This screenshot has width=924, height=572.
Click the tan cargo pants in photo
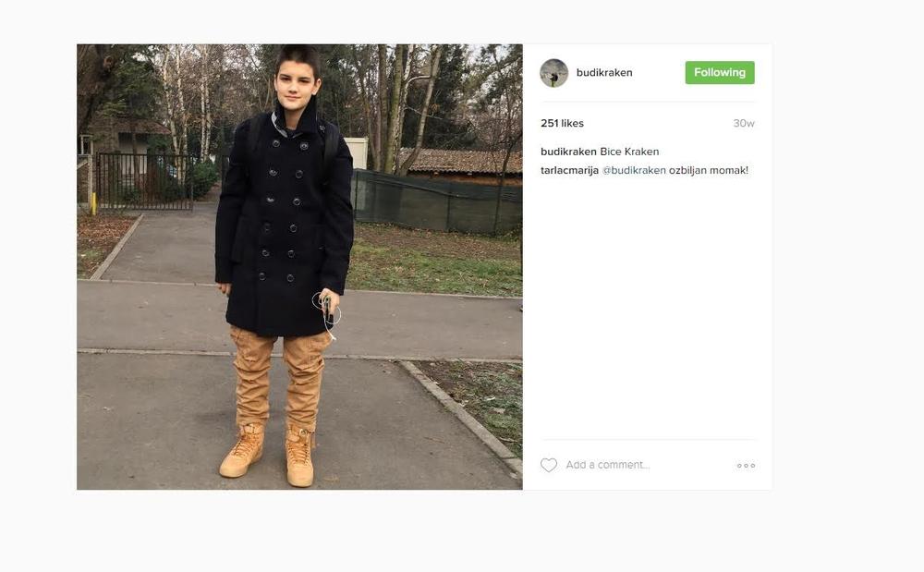tap(278, 378)
